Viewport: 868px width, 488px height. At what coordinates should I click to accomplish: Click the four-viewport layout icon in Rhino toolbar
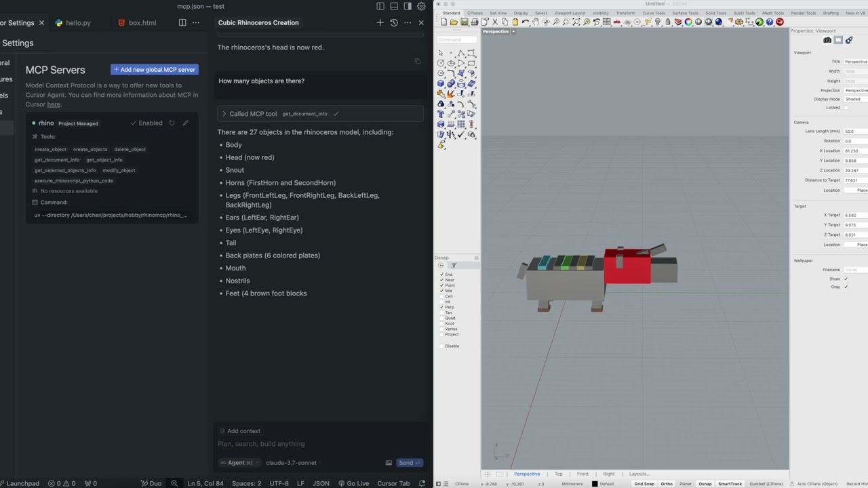tap(606, 22)
